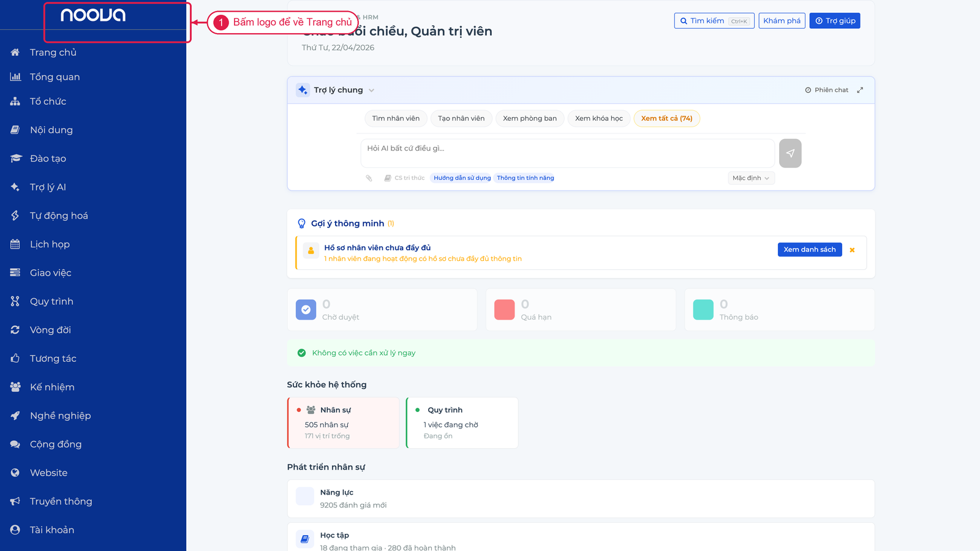Open the Mặc định mode dropdown
This screenshot has height=551, width=980.
pos(751,178)
